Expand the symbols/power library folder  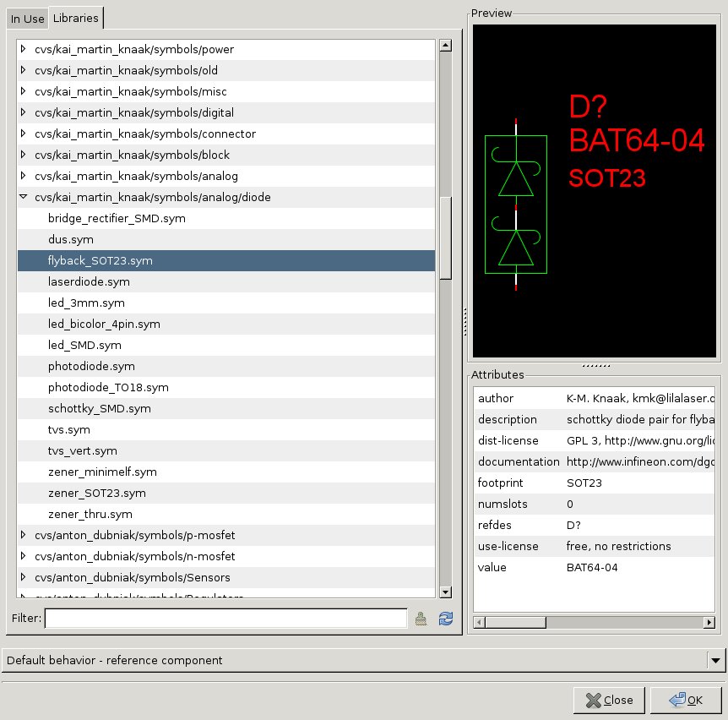tap(24, 50)
